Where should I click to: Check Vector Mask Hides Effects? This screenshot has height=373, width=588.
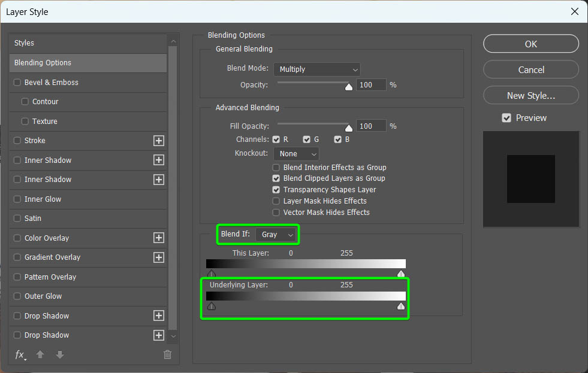(276, 213)
